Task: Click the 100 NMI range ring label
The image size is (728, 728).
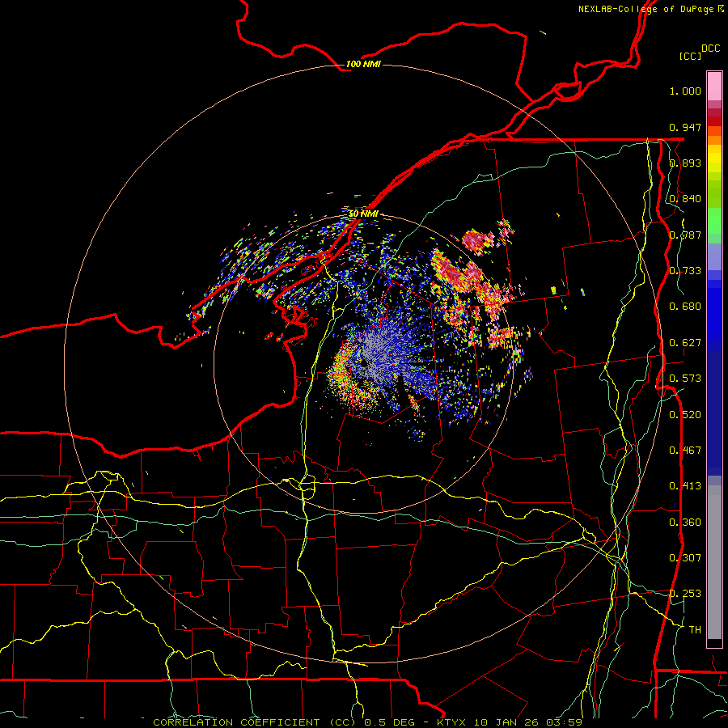Action: (x=363, y=64)
